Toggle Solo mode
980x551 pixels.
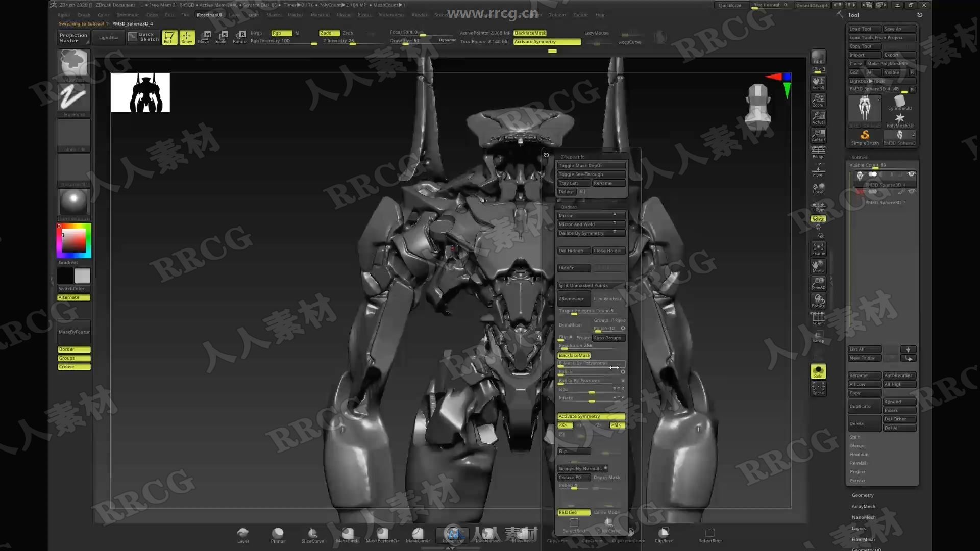click(x=818, y=371)
